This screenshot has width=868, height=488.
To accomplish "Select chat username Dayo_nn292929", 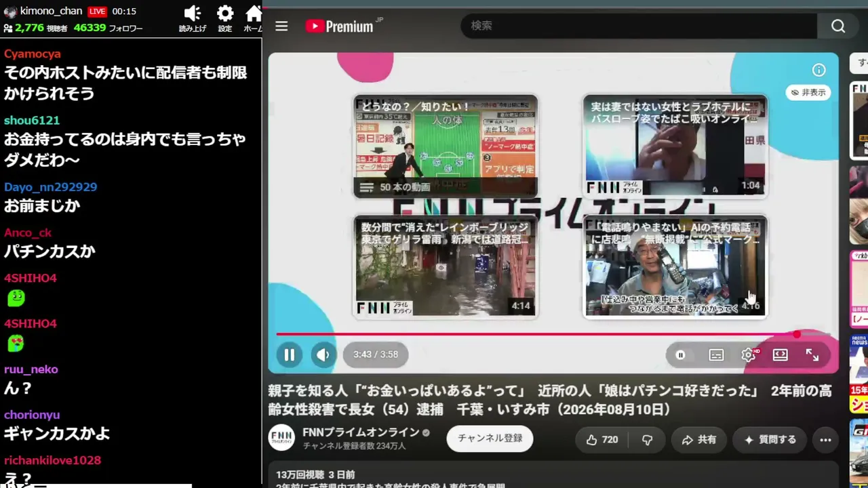I will (51, 186).
